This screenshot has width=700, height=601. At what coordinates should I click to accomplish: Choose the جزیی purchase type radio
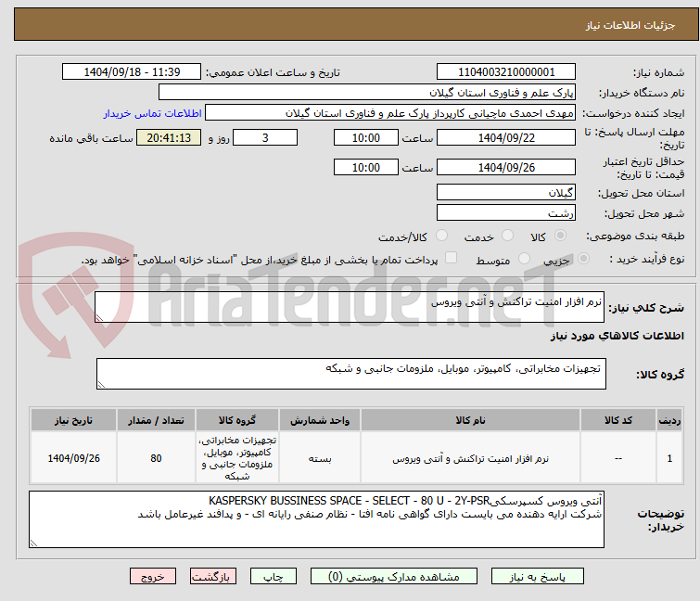[x=583, y=259]
